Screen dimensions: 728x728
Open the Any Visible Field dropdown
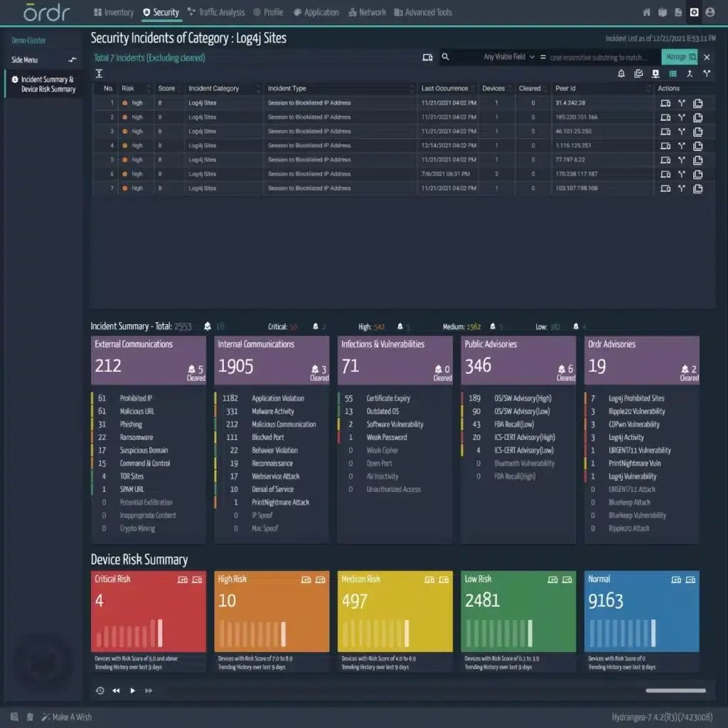point(508,57)
